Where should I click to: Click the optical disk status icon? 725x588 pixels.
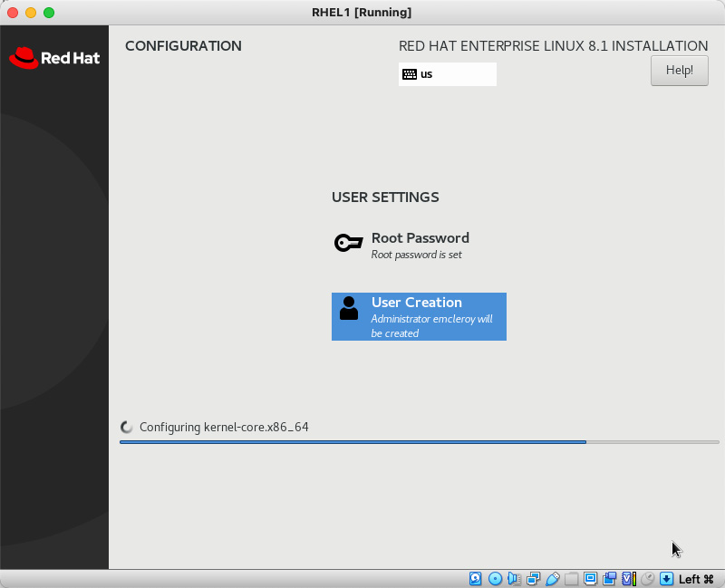495,579
